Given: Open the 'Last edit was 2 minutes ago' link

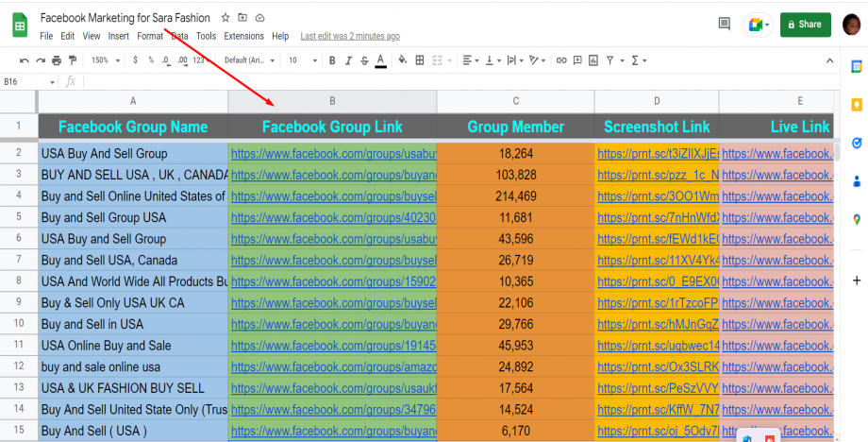Looking at the screenshot, I should (x=349, y=36).
